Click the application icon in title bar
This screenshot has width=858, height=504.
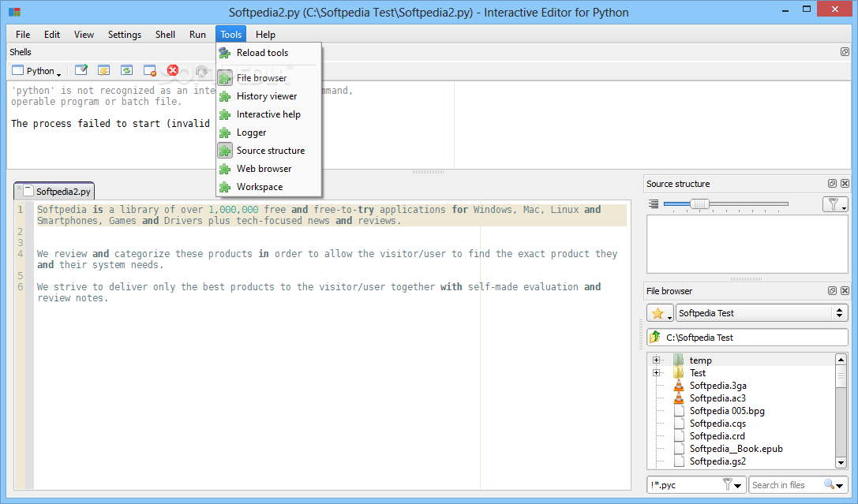[x=15, y=12]
